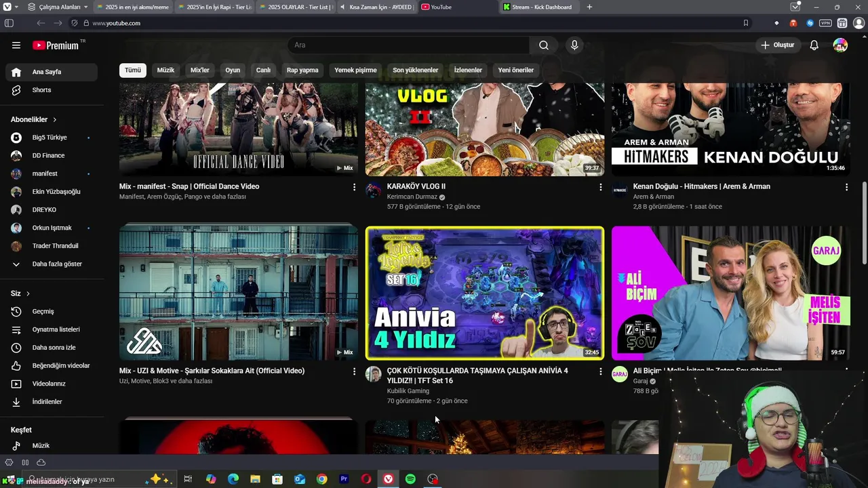This screenshot has height=488, width=868.
Task: Select the Yemek pişirme filter chip
Action: click(355, 70)
